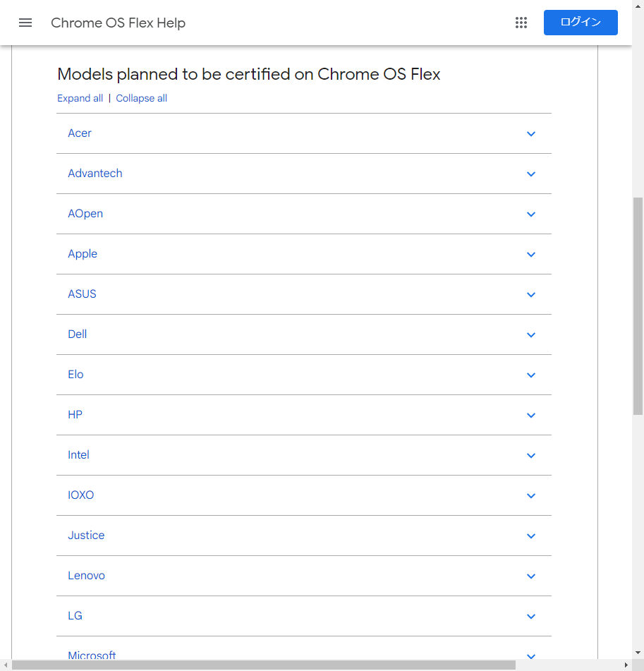Open the AOpen models section
The height and width of the screenshot is (671, 644).
click(x=304, y=214)
